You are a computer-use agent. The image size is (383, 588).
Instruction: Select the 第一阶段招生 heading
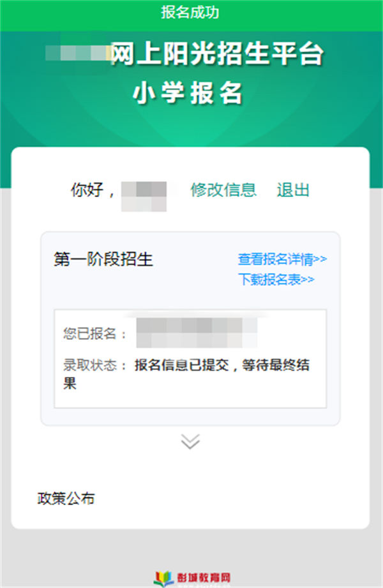pyautogui.click(x=103, y=259)
